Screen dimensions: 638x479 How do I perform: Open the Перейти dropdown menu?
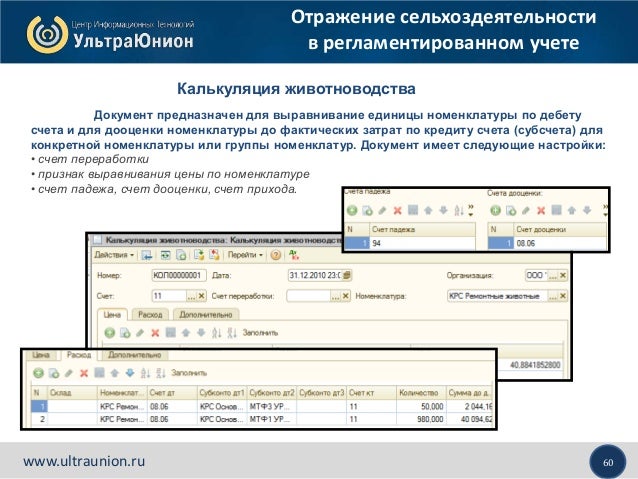(x=245, y=255)
